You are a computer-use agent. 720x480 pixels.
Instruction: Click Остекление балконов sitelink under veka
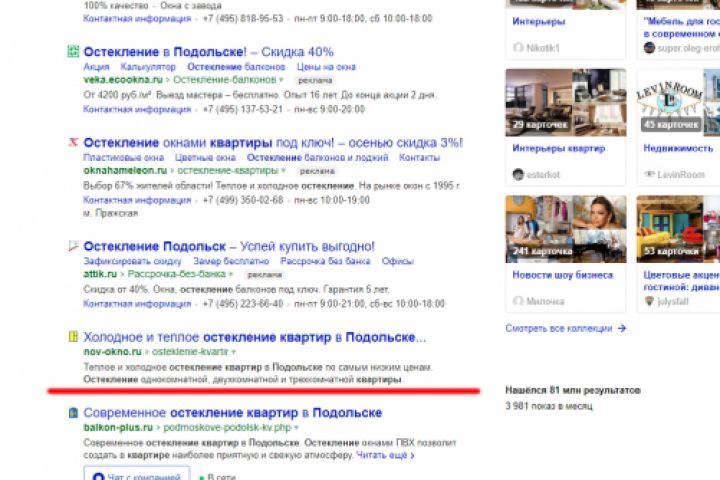click(x=236, y=67)
